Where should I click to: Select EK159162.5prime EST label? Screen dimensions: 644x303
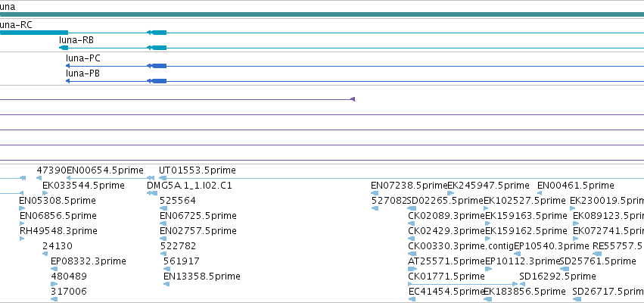(x=526, y=231)
